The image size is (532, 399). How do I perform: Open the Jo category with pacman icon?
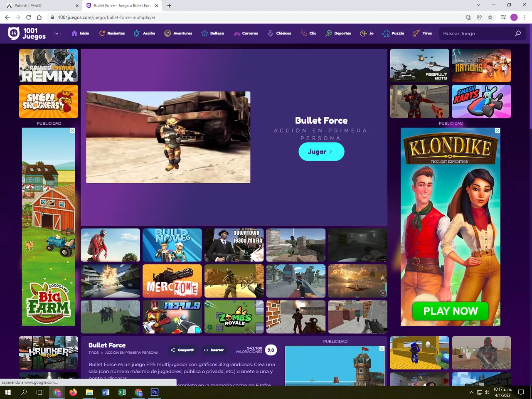pos(367,33)
